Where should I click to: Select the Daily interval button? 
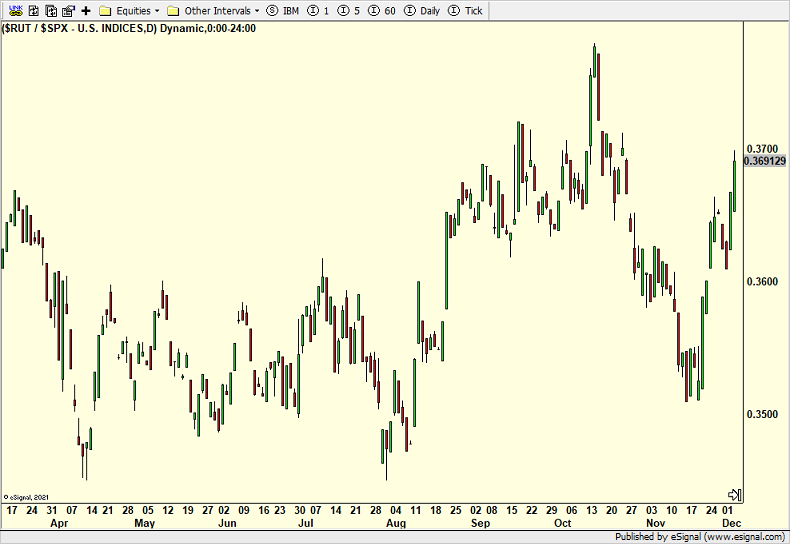(423, 10)
